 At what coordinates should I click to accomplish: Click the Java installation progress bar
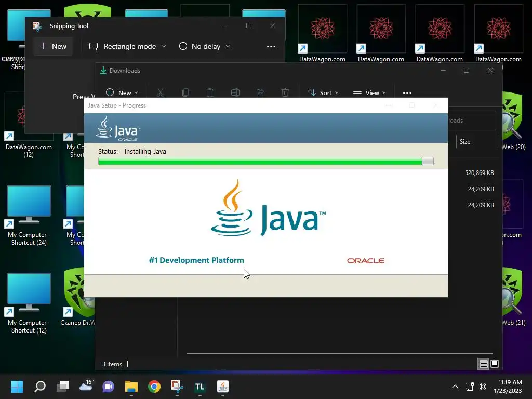[x=265, y=161]
